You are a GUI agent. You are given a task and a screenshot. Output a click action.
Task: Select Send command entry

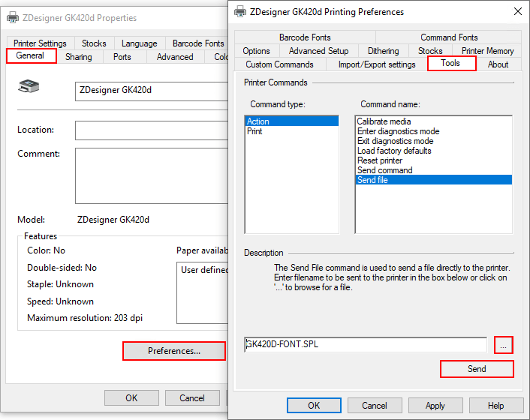[434, 170]
